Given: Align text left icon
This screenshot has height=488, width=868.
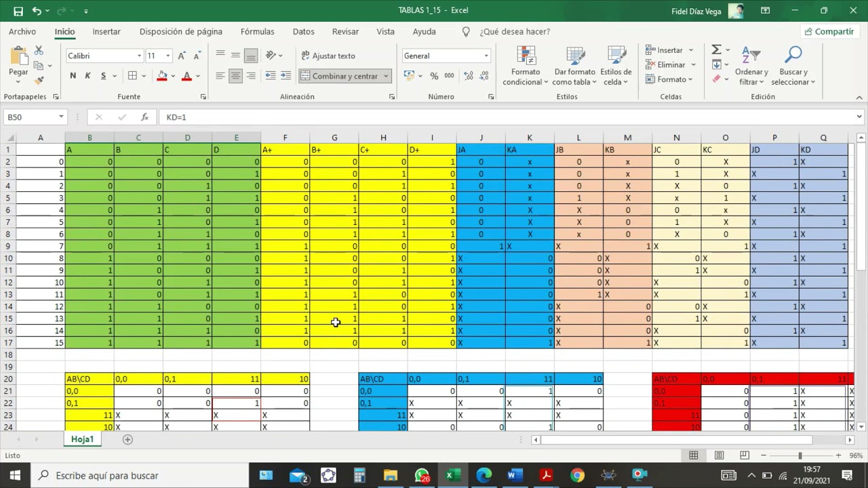Looking at the screenshot, I should [220, 76].
